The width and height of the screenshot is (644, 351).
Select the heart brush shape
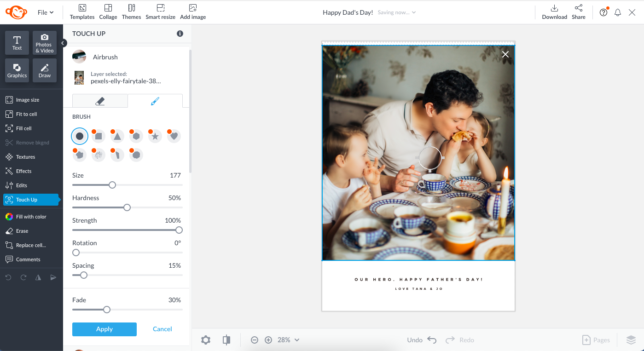pos(174,136)
